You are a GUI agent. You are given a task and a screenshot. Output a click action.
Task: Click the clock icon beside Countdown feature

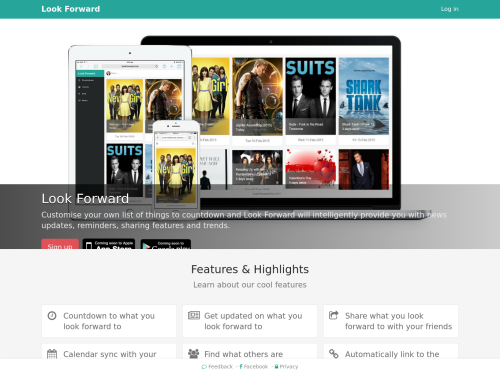coord(52,315)
